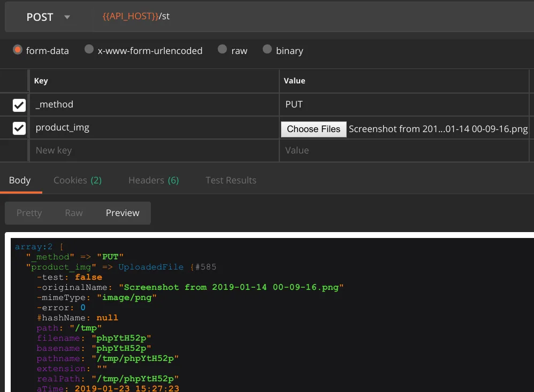
Task: Click the Value column header
Action: coord(295,81)
